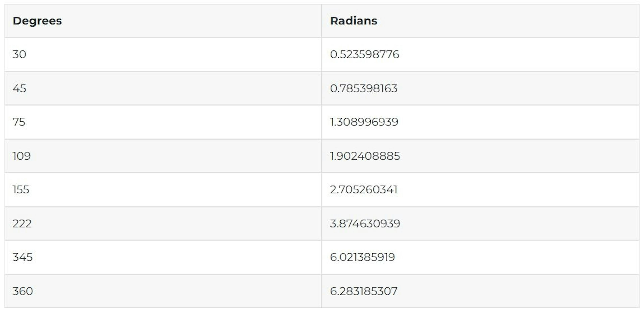Image resolution: width=644 pixels, height=314 pixels.
Task: Click the 1.308996939 radians value
Action: coord(364,122)
